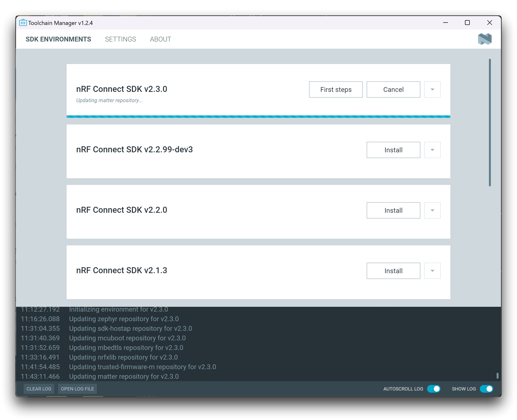Install nRF Connect SDK v2.1.3
This screenshot has height=420, width=517.
click(x=393, y=271)
